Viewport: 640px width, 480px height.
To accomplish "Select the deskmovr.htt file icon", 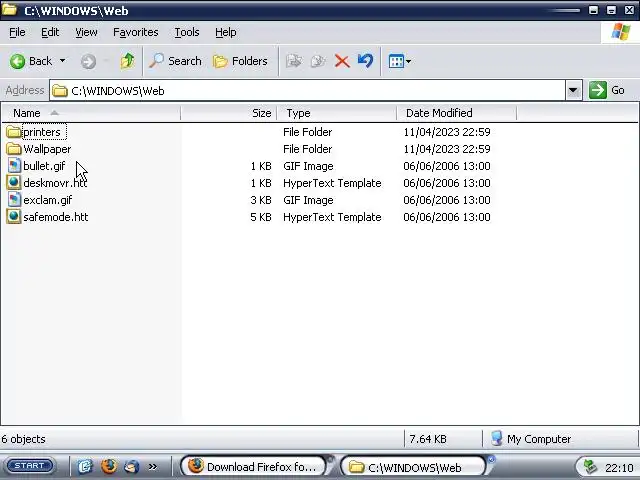I will click(13, 182).
